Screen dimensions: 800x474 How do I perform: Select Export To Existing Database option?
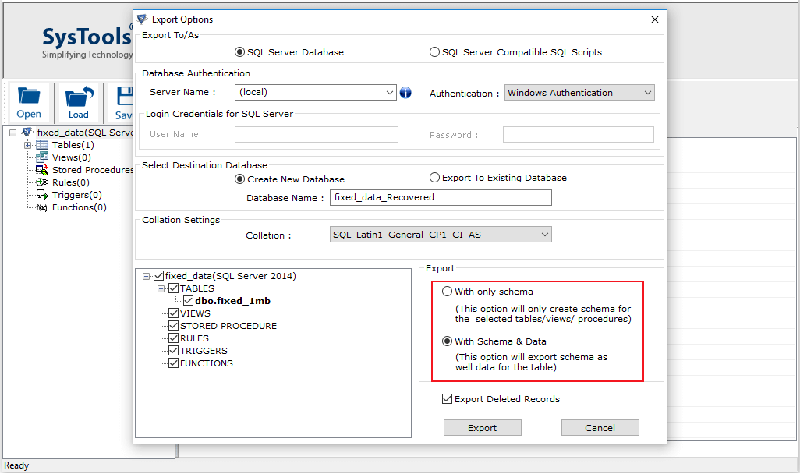click(434, 178)
